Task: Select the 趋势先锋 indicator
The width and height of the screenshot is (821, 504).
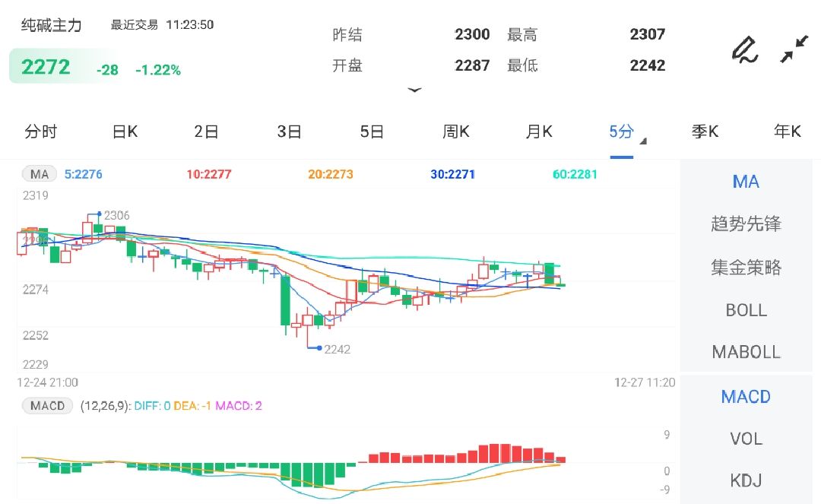Action: tap(746, 224)
